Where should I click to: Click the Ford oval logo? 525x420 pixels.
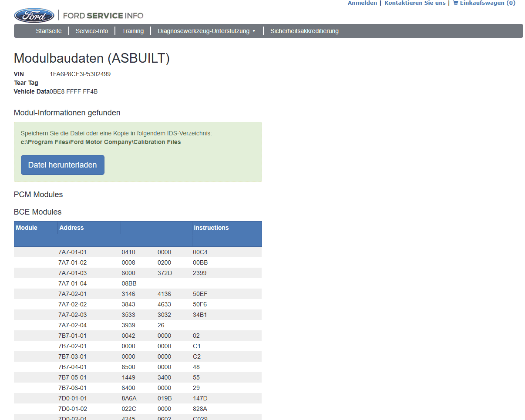[x=34, y=16]
